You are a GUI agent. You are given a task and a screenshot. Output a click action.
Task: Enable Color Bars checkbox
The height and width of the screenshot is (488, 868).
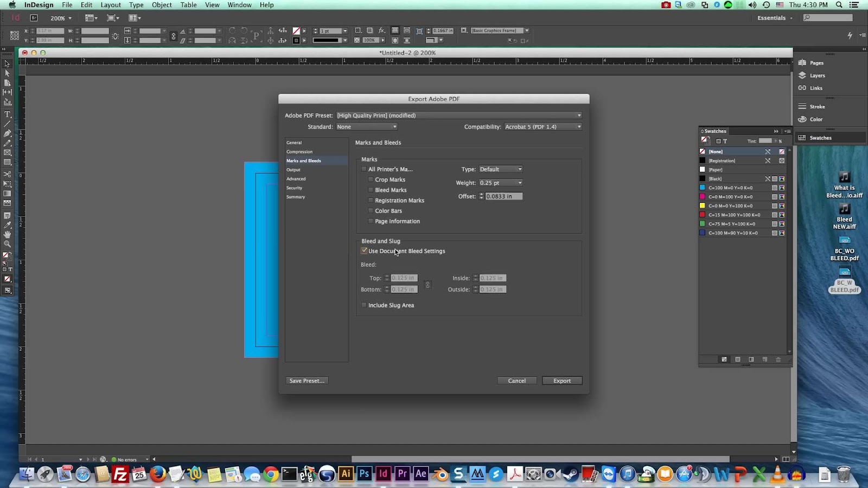click(x=371, y=211)
